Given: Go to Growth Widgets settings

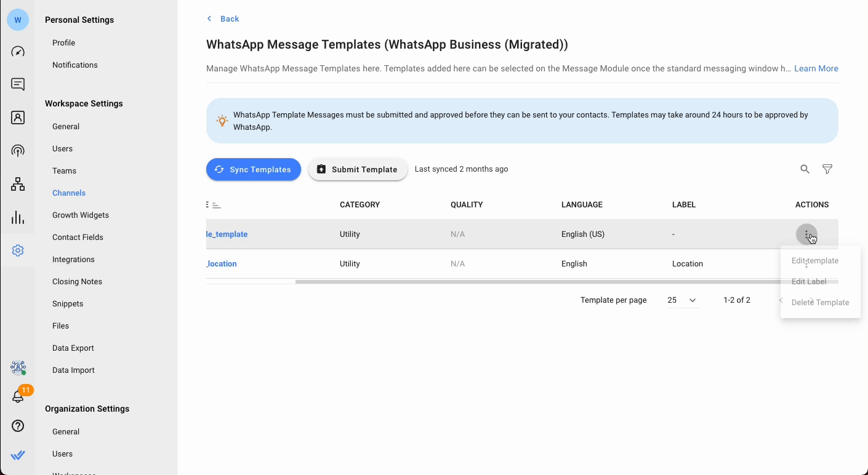Looking at the screenshot, I should point(81,215).
